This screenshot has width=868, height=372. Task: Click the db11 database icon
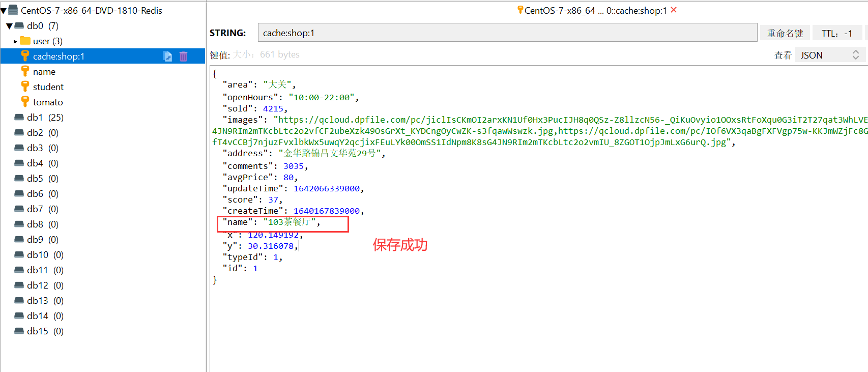[x=19, y=270]
